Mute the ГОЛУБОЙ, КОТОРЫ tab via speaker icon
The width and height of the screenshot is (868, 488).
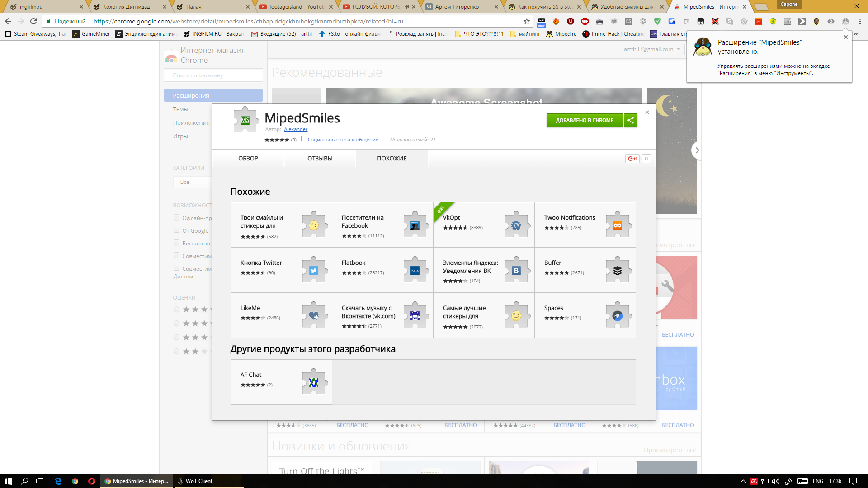[406, 7]
